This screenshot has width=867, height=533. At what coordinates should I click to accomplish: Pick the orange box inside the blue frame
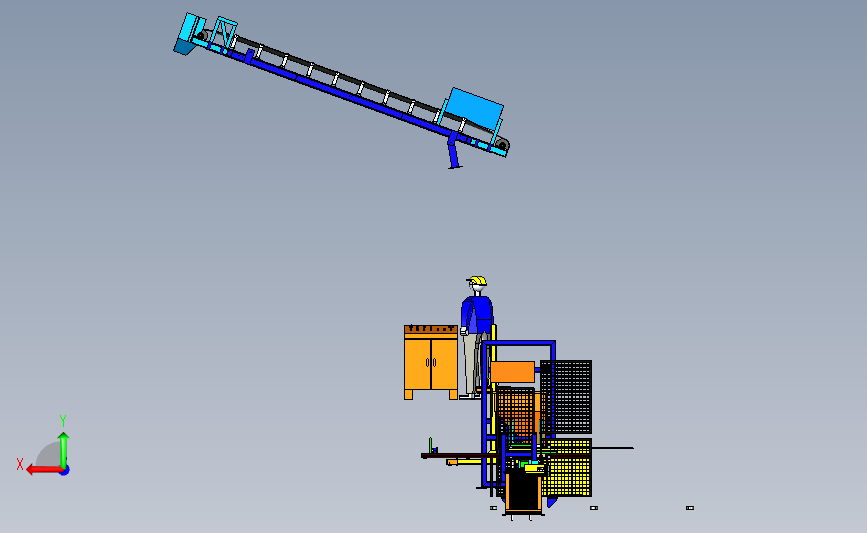(513, 372)
